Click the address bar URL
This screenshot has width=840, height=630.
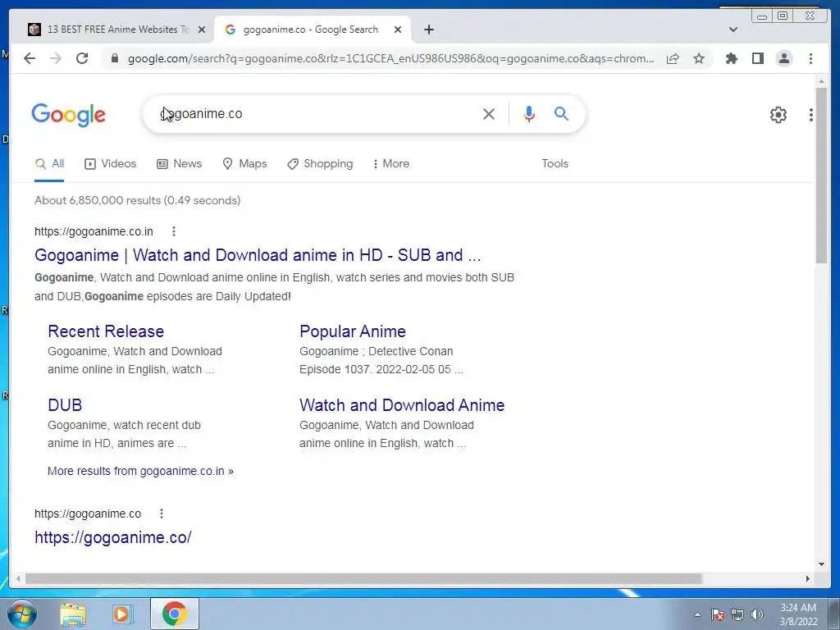point(390,58)
